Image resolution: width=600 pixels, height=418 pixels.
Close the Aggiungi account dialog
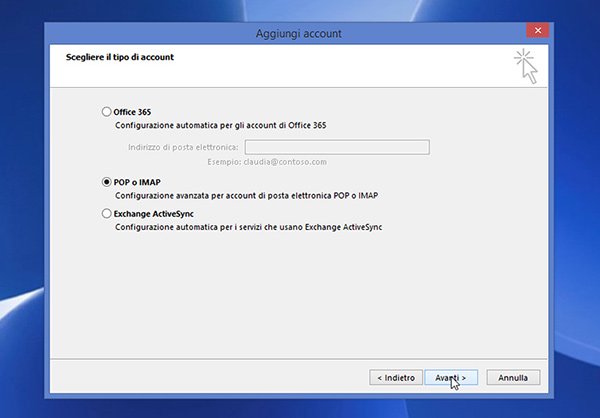tap(538, 30)
